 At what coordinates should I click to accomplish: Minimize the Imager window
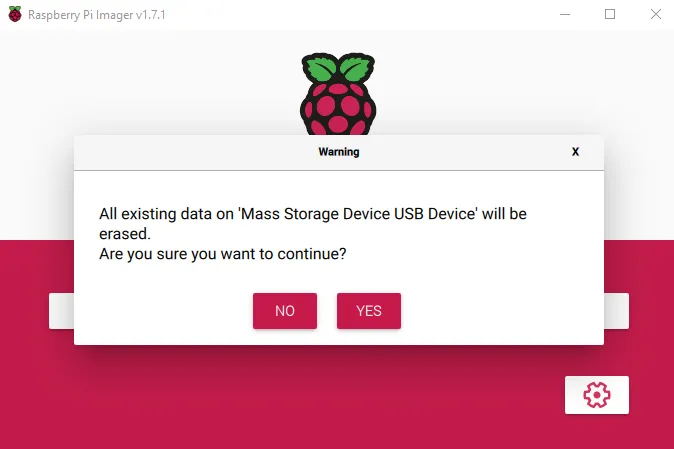pyautogui.click(x=565, y=14)
